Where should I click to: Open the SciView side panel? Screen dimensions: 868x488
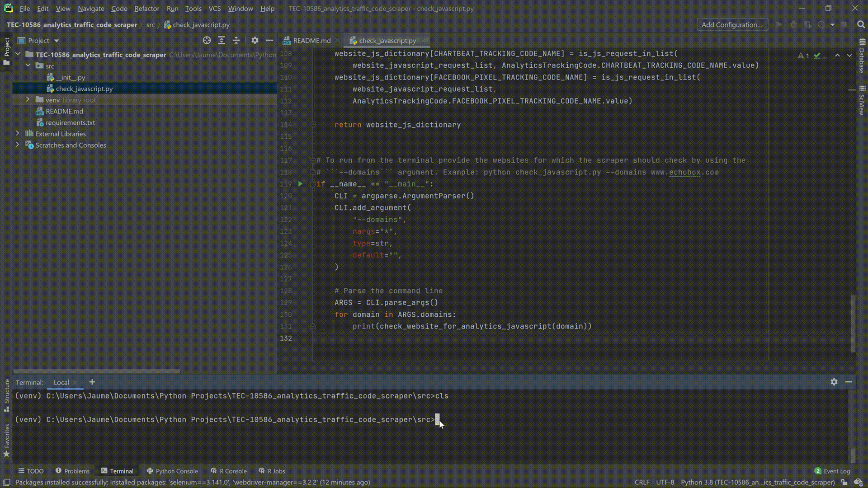(862, 100)
